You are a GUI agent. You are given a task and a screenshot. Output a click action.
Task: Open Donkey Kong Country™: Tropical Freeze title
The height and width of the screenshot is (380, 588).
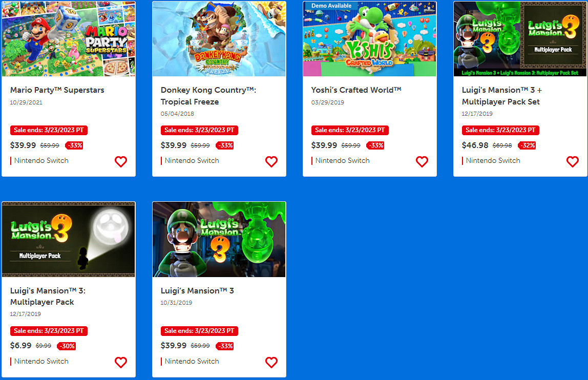click(208, 96)
